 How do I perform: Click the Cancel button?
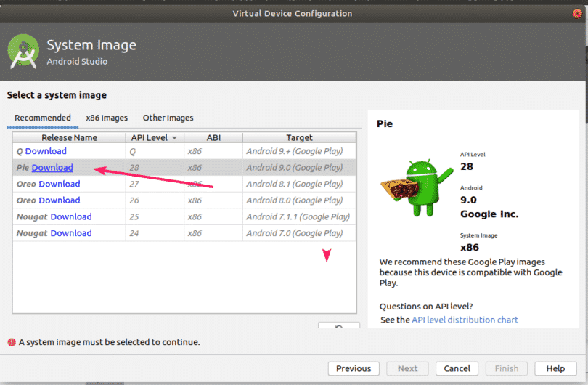(x=457, y=368)
